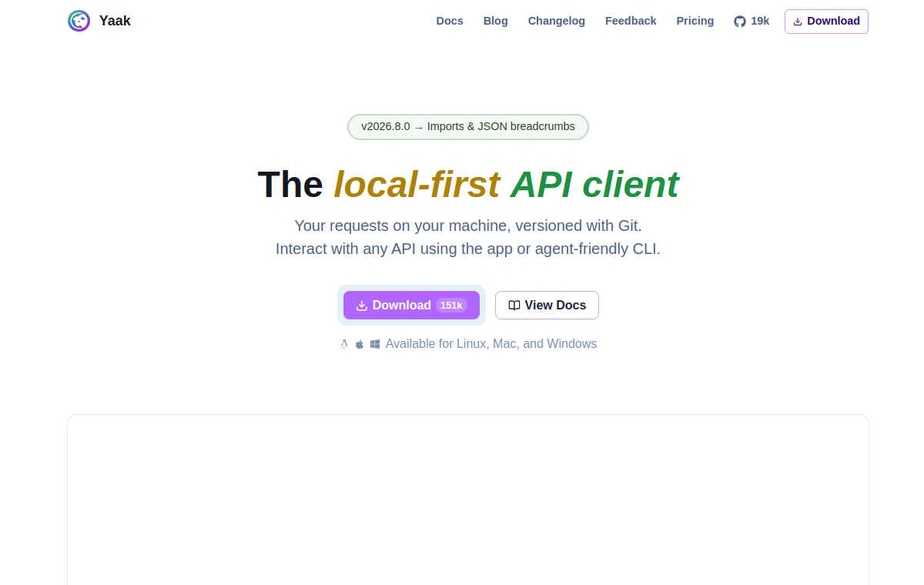This screenshot has width=924, height=585.
Task: Open the View Docs button
Action: click(547, 306)
